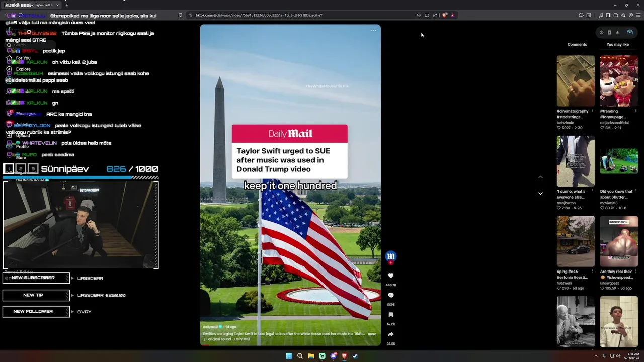Open the three-dot menu on the video
The width and height of the screenshot is (644, 362).
click(x=374, y=31)
